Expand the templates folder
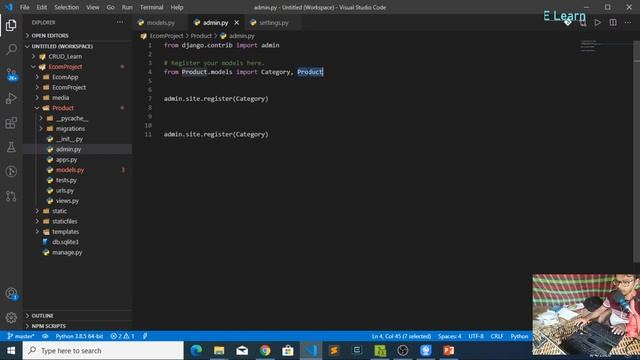 (65, 231)
